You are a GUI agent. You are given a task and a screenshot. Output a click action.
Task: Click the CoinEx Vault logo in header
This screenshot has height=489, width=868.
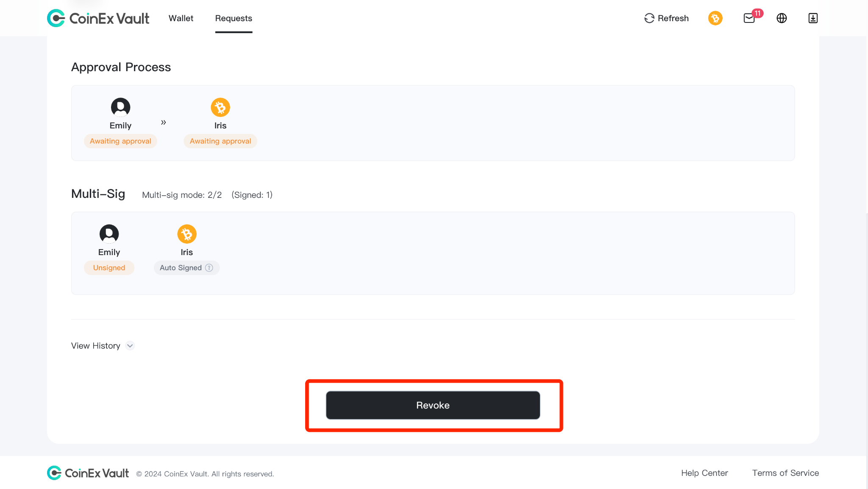coord(98,18)
